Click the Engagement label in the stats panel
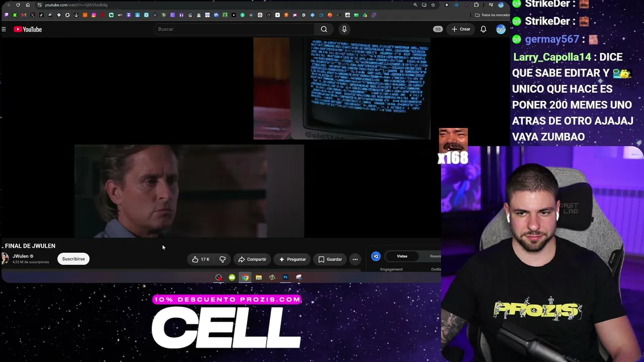The image size is (644, 362). [391, 269]
